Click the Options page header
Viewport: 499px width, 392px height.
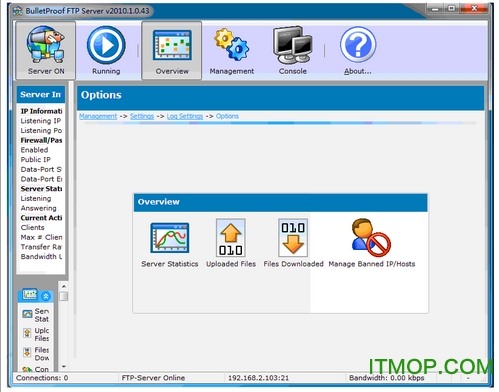tap(280, 98)
